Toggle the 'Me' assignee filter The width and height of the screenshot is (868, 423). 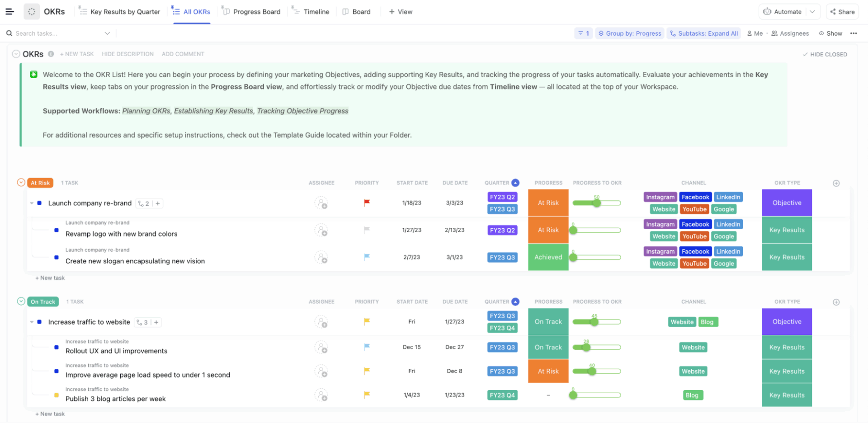(x=755, y=33)
